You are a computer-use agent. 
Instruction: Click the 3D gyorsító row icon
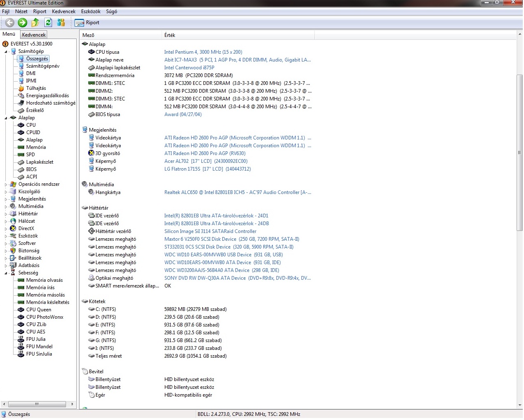tap(91, 153)
